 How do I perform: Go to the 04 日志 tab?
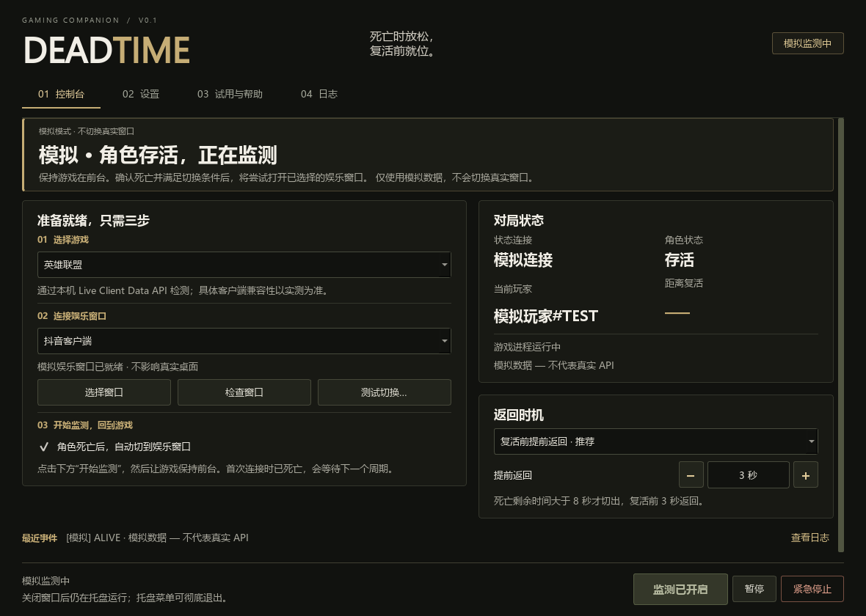tap(319, 94)
